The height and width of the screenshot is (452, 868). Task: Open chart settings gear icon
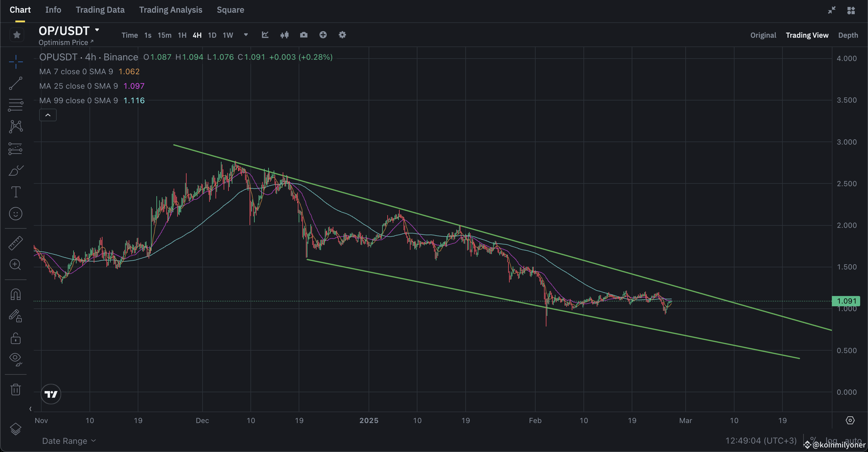point(342,35)
